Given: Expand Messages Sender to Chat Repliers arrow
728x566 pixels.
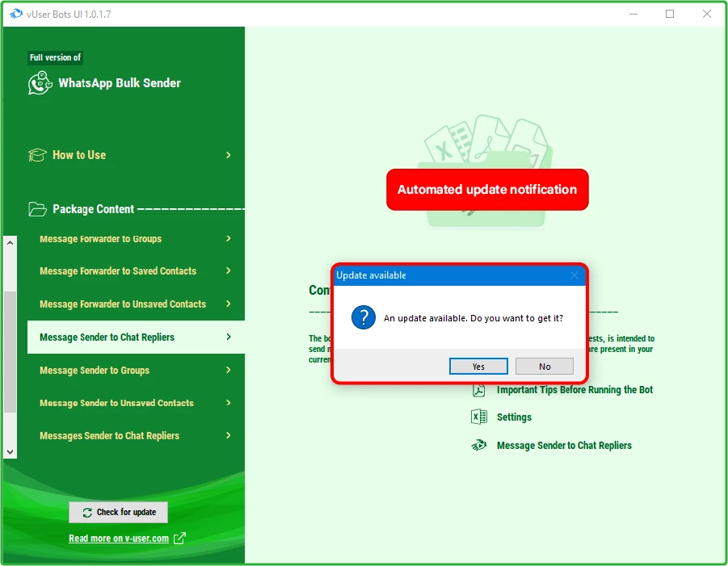Looking at the screenshot, I should pyautogui.click(x=228, y=435).
